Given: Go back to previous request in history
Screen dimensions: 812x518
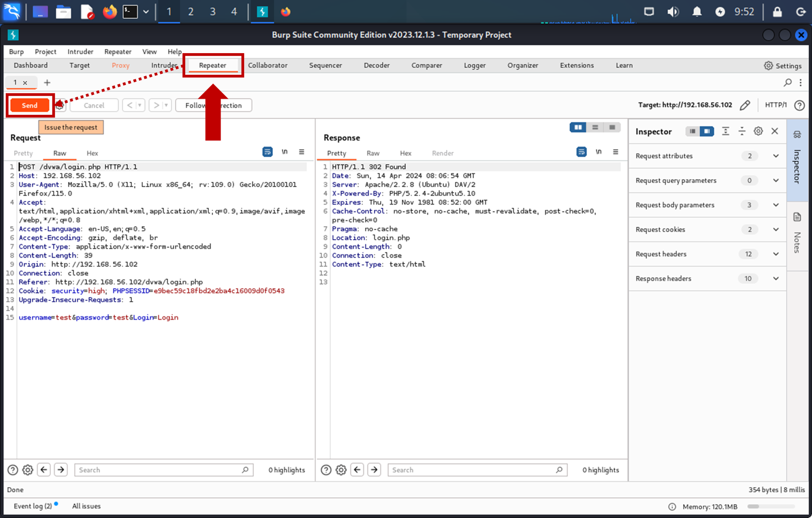Looking at the screenshot, I should tap(130, 105).
